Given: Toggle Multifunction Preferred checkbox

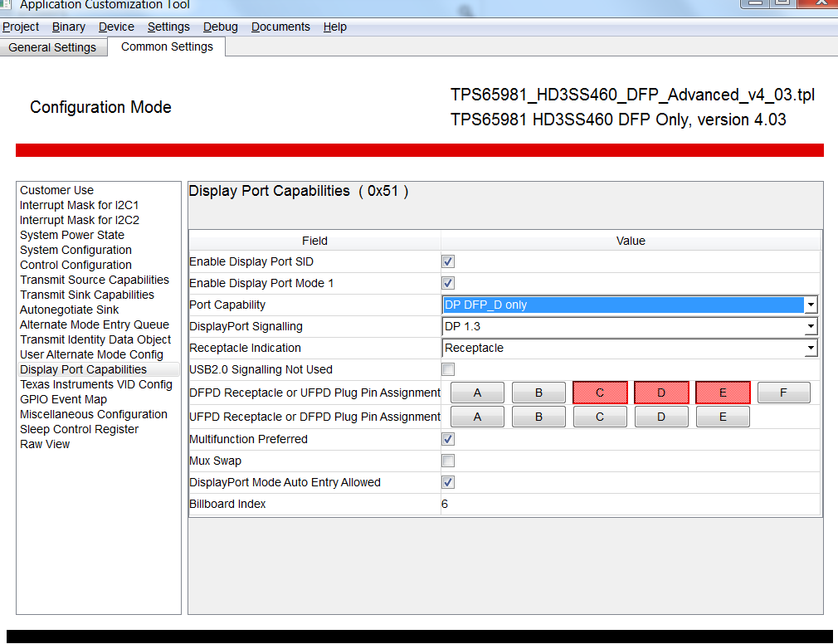Looking at the screenshot, I should pos(448,439).
